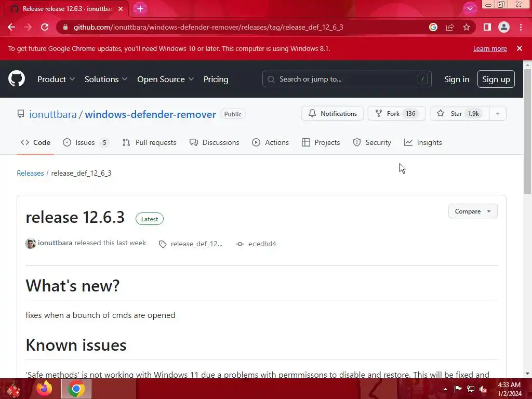
Task: Click the scrollbar down arrow
Action: (x=527, y=374)
